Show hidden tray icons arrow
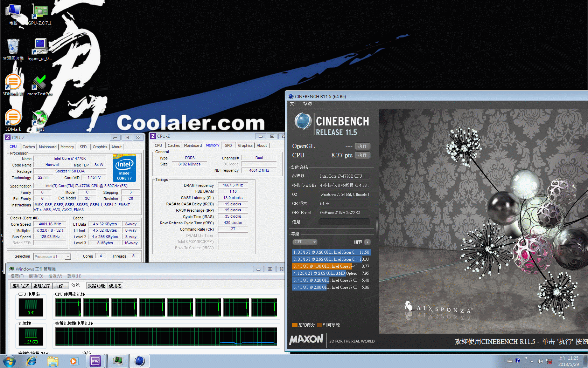The width and height of the screenshot is (588, 368). pos(532,361)
